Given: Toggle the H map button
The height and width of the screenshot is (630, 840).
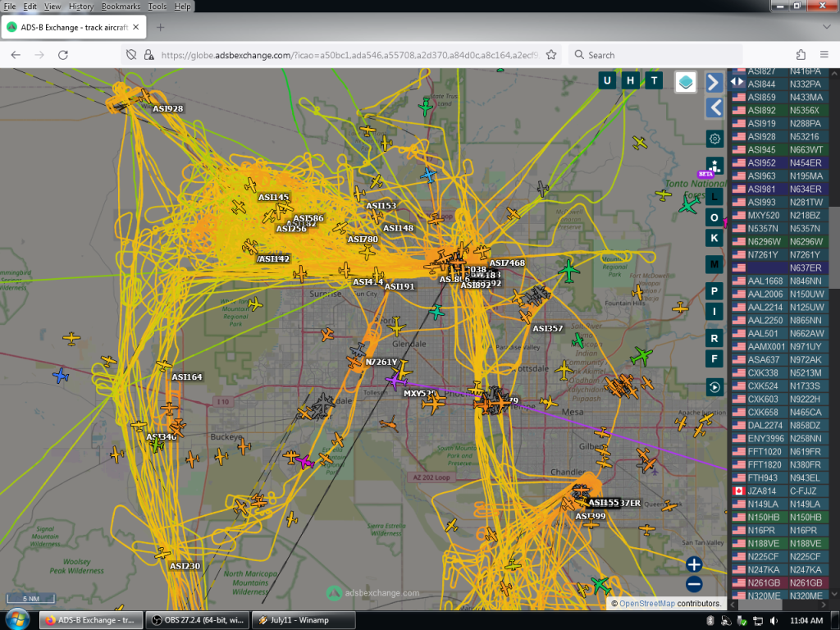Looking at the screenshot, I should [x=631, y=81].
